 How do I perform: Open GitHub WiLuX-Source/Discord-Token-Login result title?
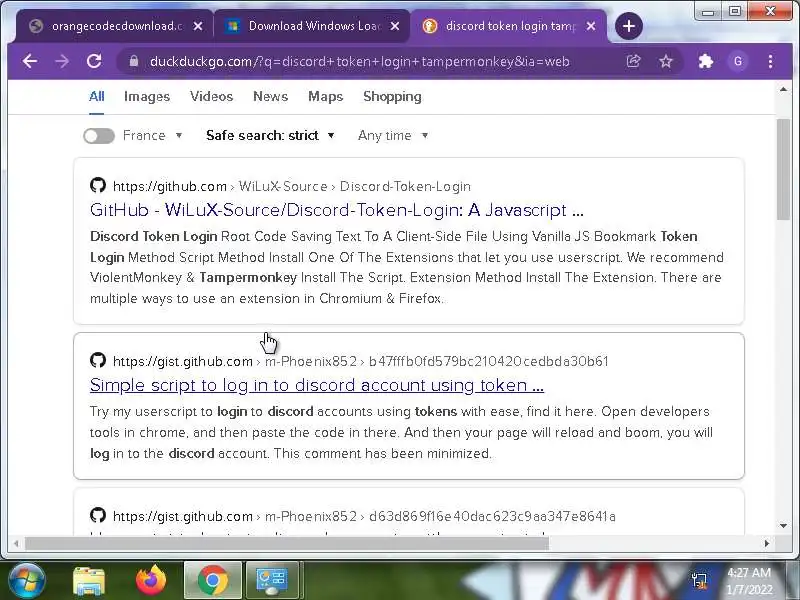click(337, 210)
